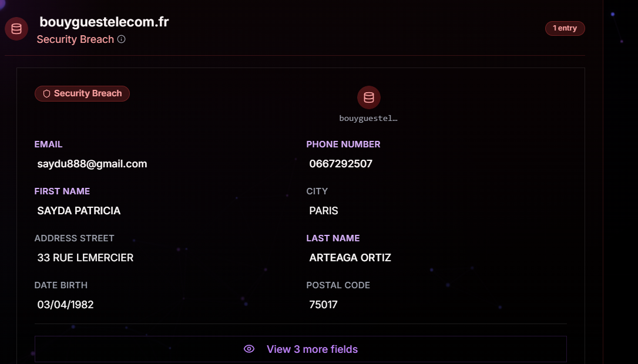Click the pink Security Breach subtitle text
This screenshot has height=364, width=638.
pyautogui.click(x=75, y=39)
